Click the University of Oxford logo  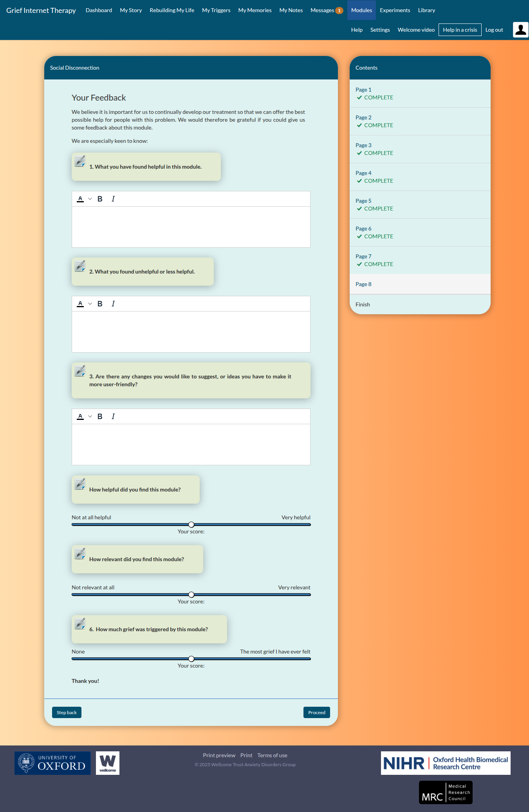tap(52, 763)
